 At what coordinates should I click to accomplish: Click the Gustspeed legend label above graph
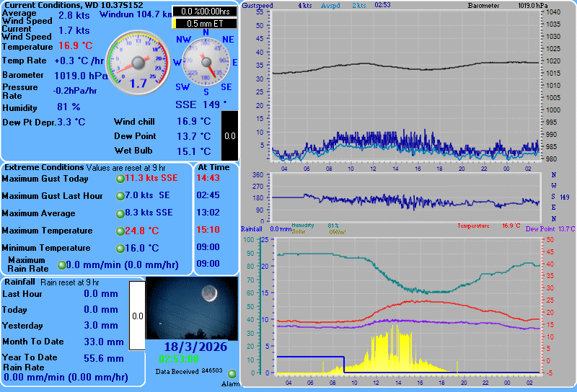click(258, 5)
